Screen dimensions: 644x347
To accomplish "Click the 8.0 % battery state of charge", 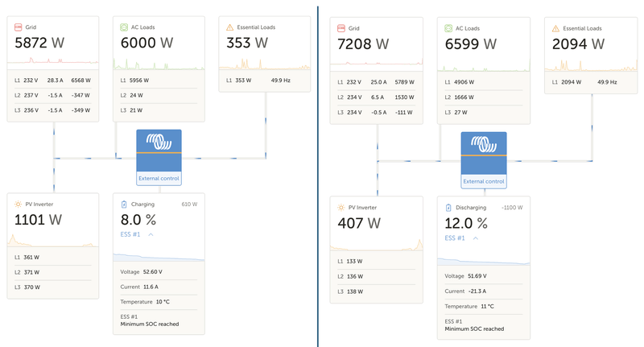I will point(138,220).
